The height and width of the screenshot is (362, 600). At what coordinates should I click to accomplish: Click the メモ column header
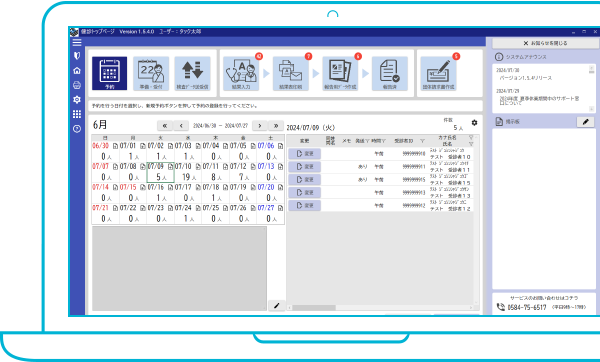pos(347,141)
